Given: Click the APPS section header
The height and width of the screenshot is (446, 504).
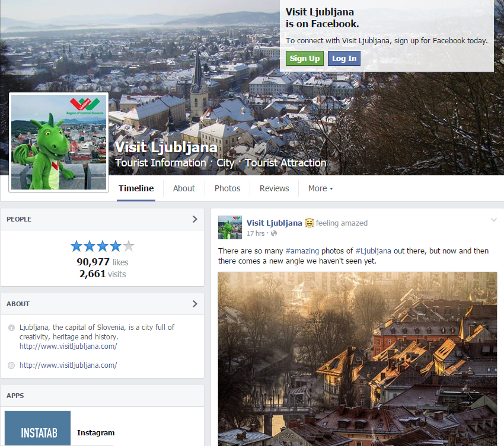Looking at the screenshot, I should point(15,396).
